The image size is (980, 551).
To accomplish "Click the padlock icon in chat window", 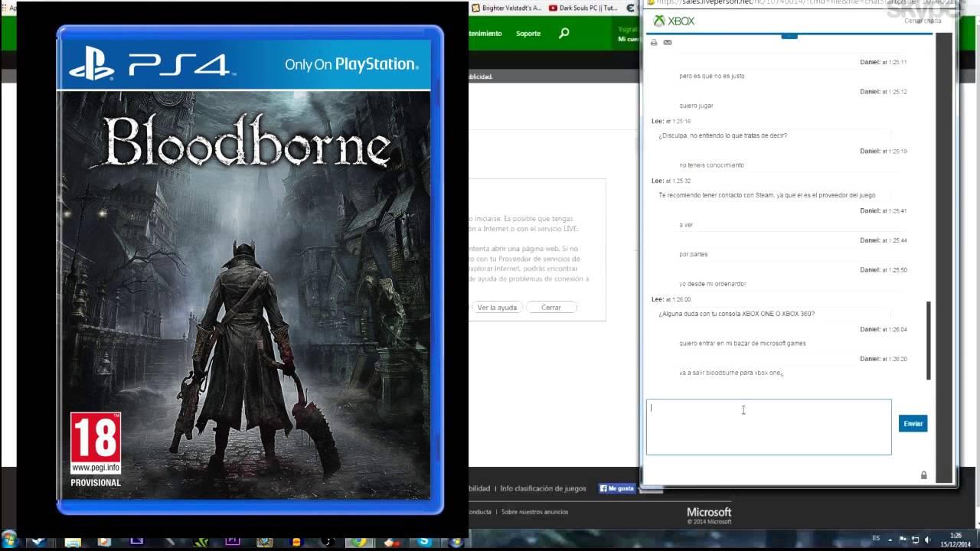I will [x=923, y=475].
